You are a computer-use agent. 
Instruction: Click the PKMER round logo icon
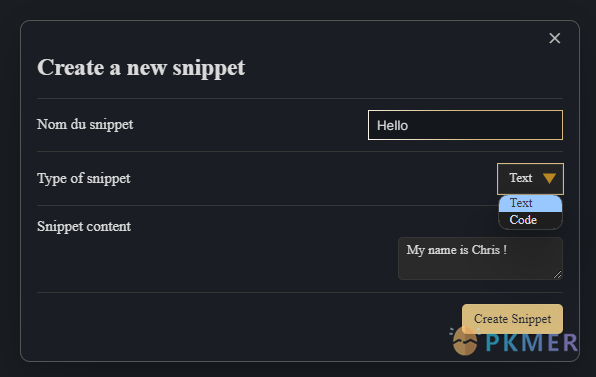[x=464, y=341]
